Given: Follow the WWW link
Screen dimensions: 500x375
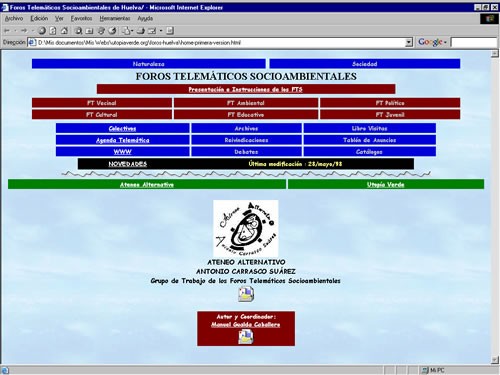Looking at the screenshot, I should (123, 152).
